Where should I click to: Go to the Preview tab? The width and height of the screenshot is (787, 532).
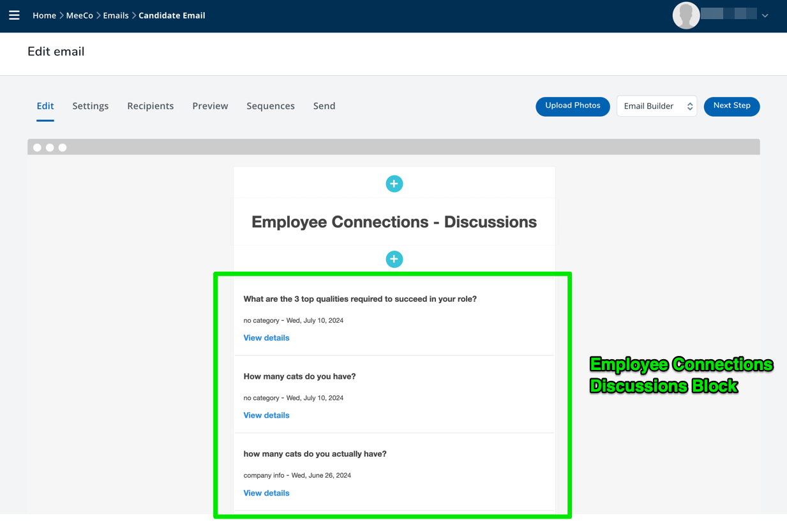pyautogui.click(x=210, y=106)
